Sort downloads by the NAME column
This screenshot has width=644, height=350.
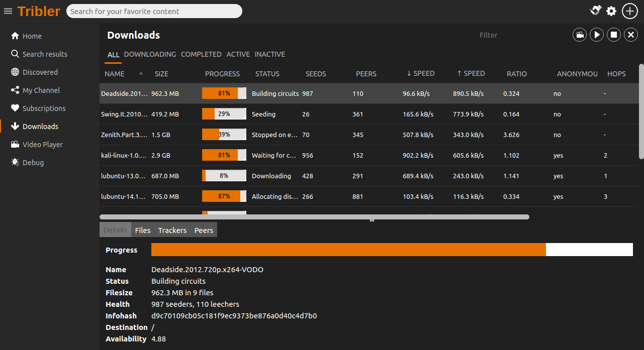[125, 74]
